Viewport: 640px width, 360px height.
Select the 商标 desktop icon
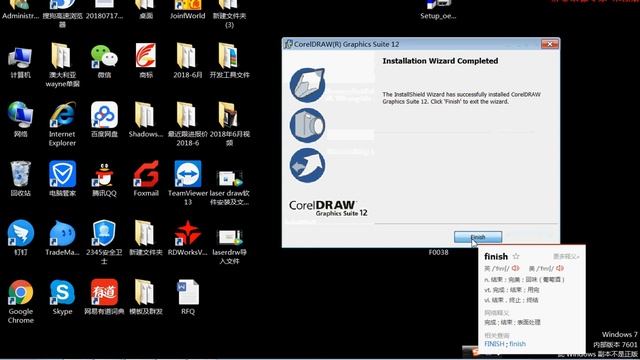(146, 61)
